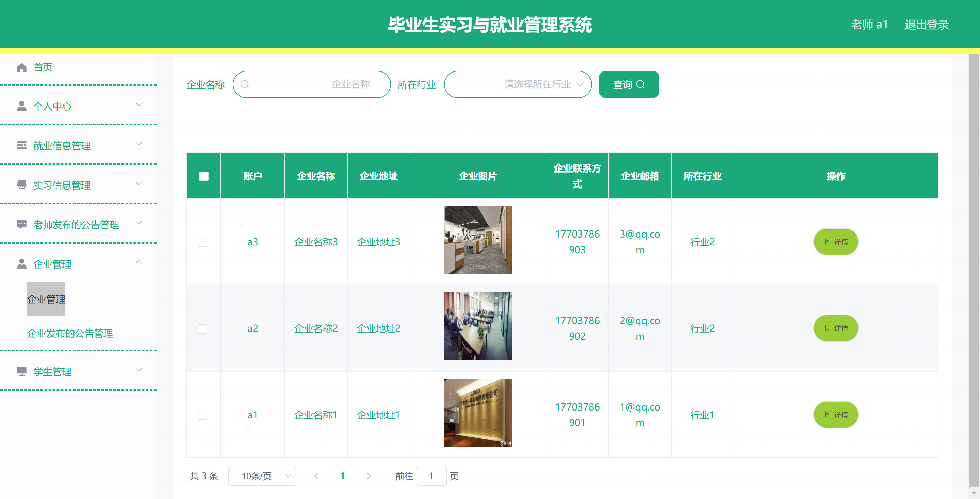Check the row checkbox for account a3
The width and height of the screenshot is (980, 499).
point(202,242)
